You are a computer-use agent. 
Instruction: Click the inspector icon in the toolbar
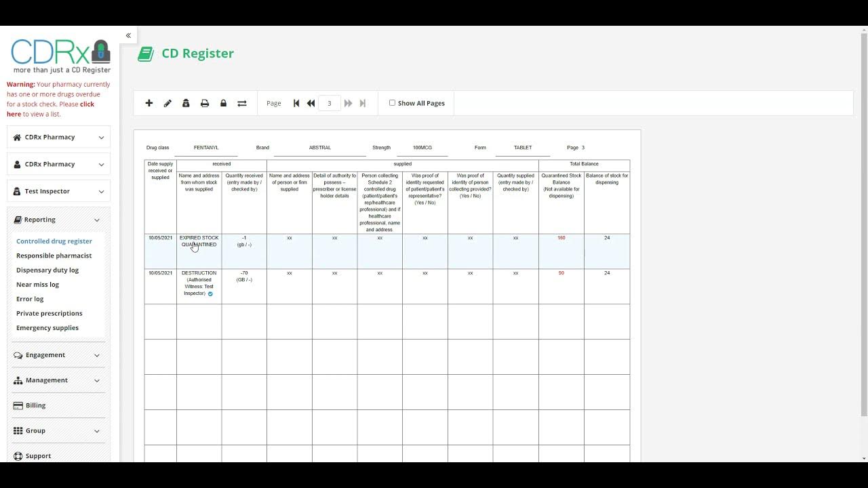tap(186, 103)
